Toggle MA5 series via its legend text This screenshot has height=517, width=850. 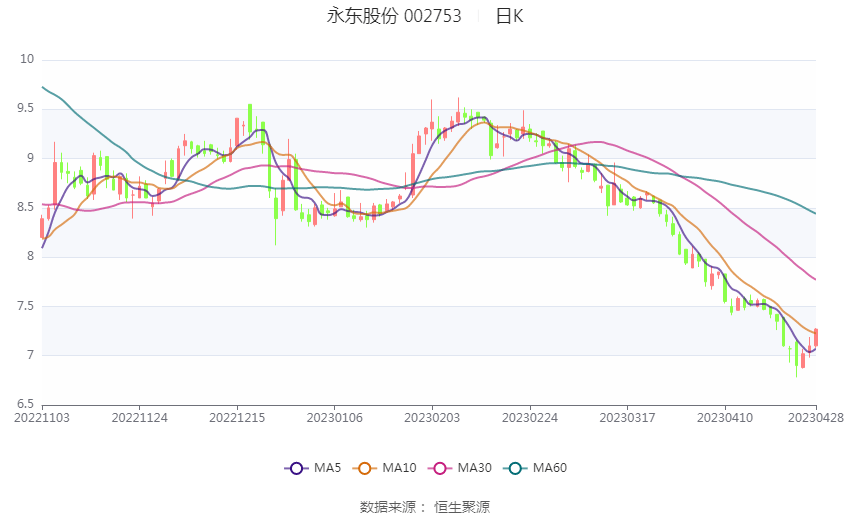click(x=328, y=468)
